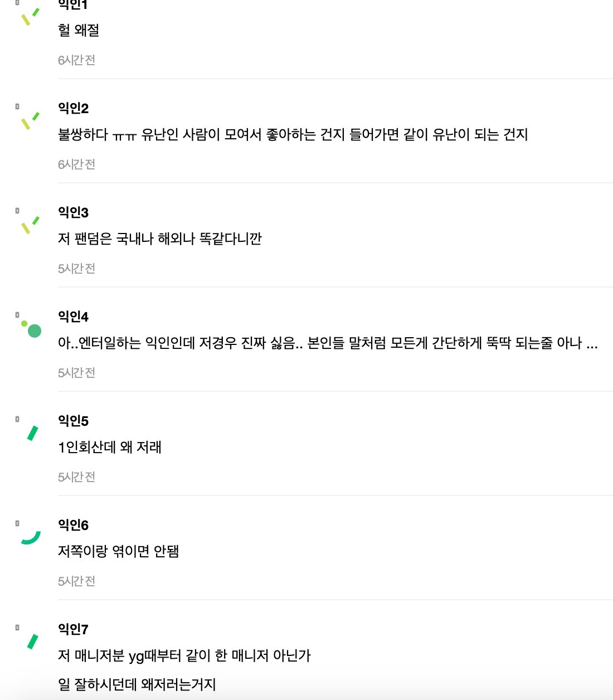The image size is (613, 700).
Task: Click the 익인3 username
Action: coord(73,212)
